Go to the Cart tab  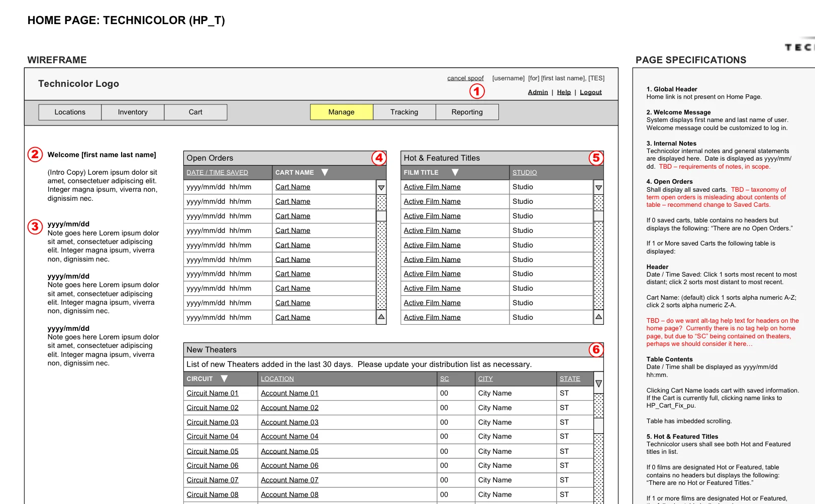195,112
